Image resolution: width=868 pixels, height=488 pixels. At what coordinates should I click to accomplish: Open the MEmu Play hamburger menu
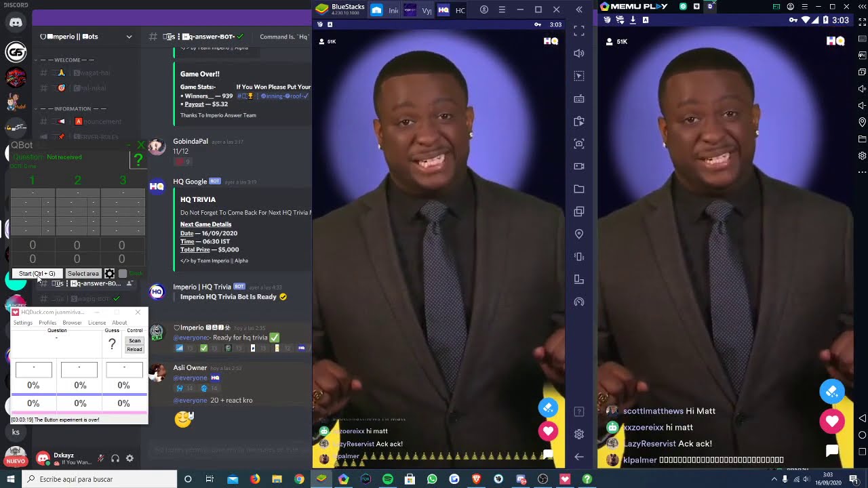tap(806, 7)
